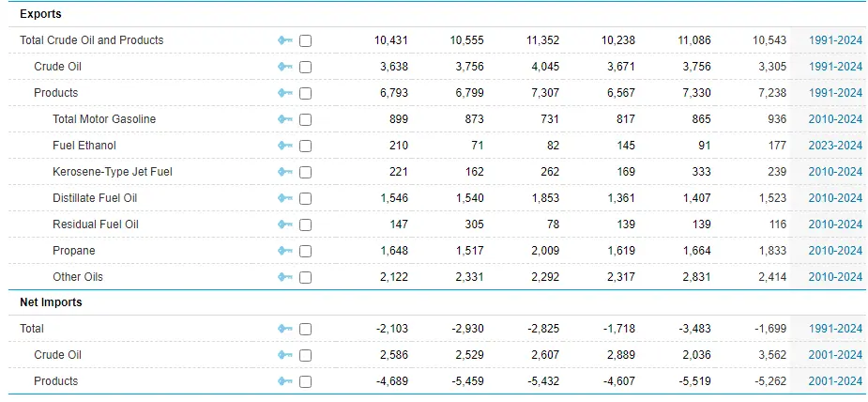Click the Net Imports section header

click(x=51, y=302)
